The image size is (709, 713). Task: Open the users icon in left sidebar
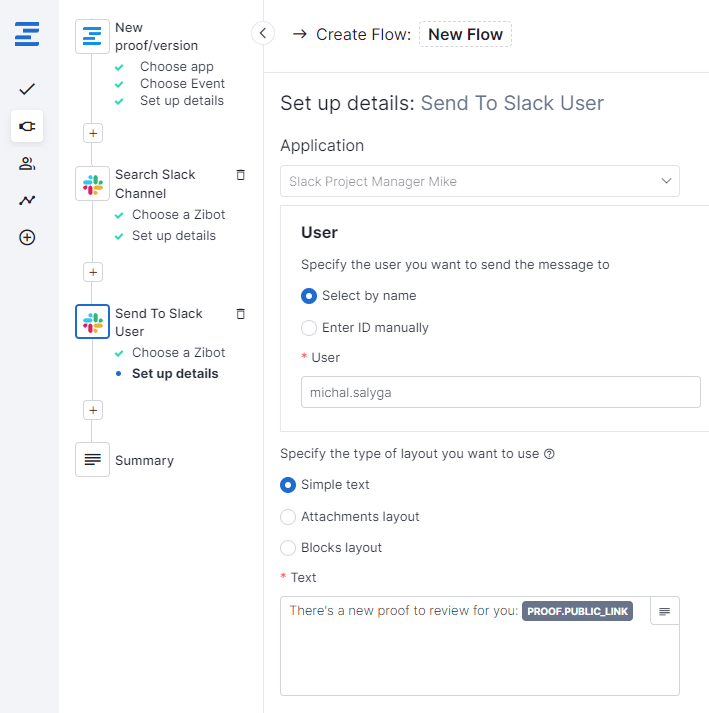[x=27, y=163]
